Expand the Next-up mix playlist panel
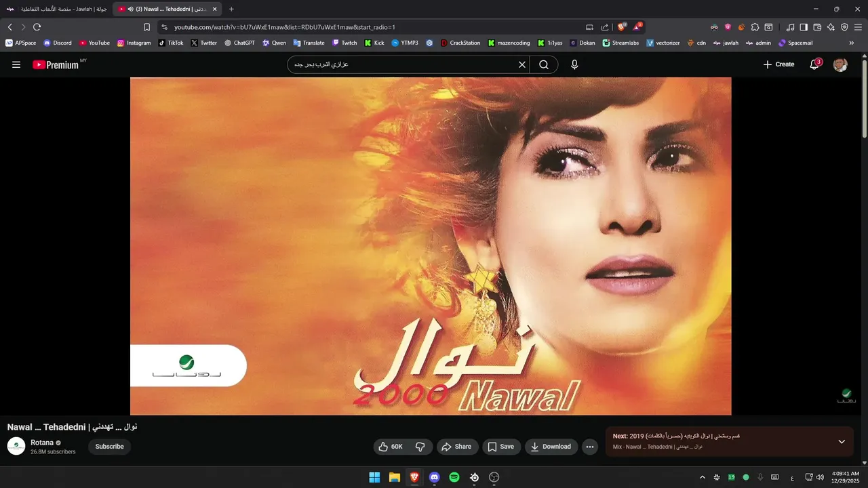The width and height of the screenshot is (868, 488). pos(842,442)
